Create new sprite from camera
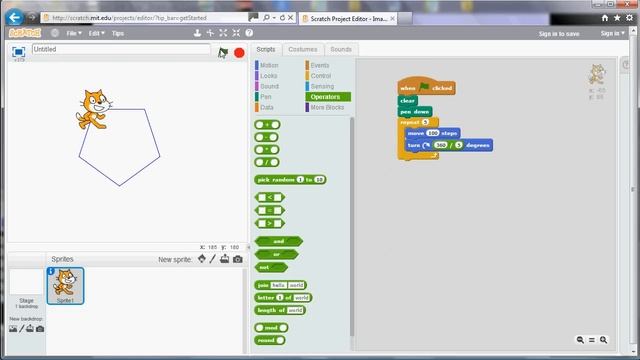Screen dimensions: 640x360 238,259
